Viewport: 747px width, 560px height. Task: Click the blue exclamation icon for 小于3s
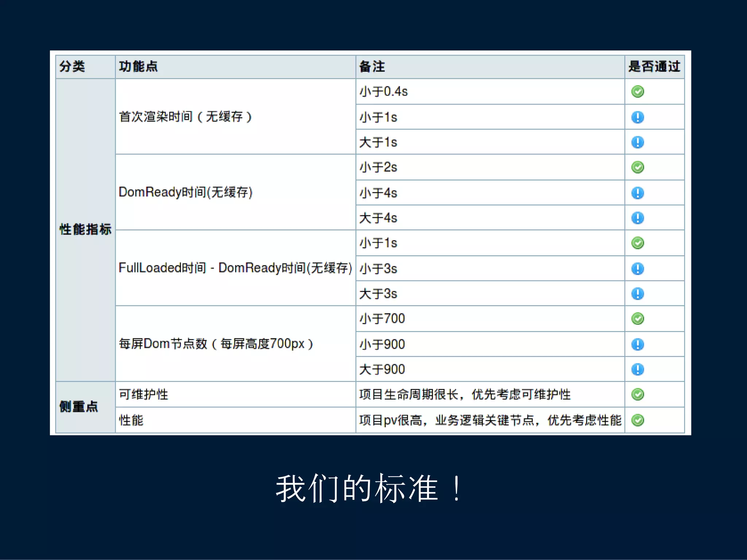638,269
